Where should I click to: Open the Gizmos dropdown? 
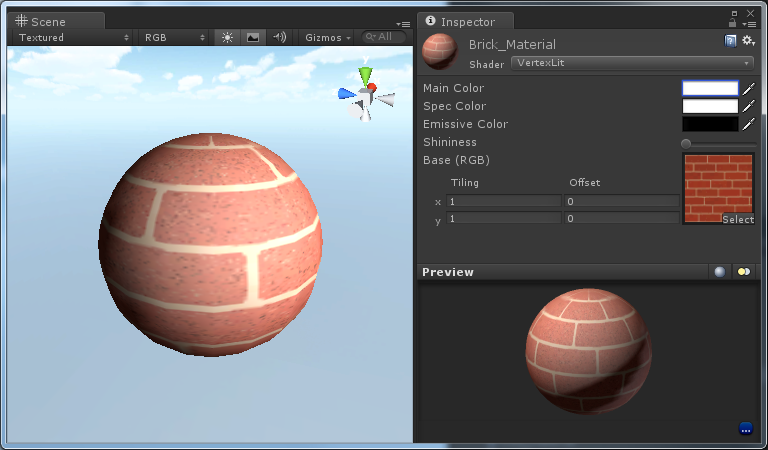[328, 37]
